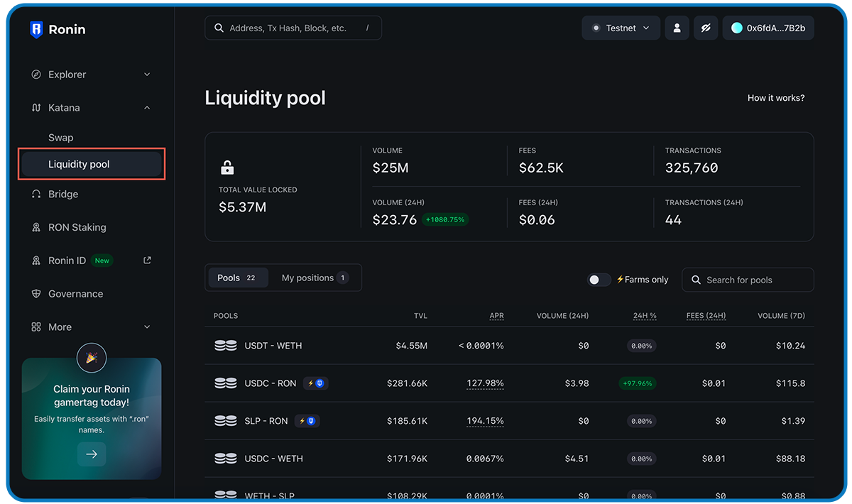Click the $115.8 7D volume value
This screenshot has width=852, height=504.
pyautogui.click(x=791, y=383)
